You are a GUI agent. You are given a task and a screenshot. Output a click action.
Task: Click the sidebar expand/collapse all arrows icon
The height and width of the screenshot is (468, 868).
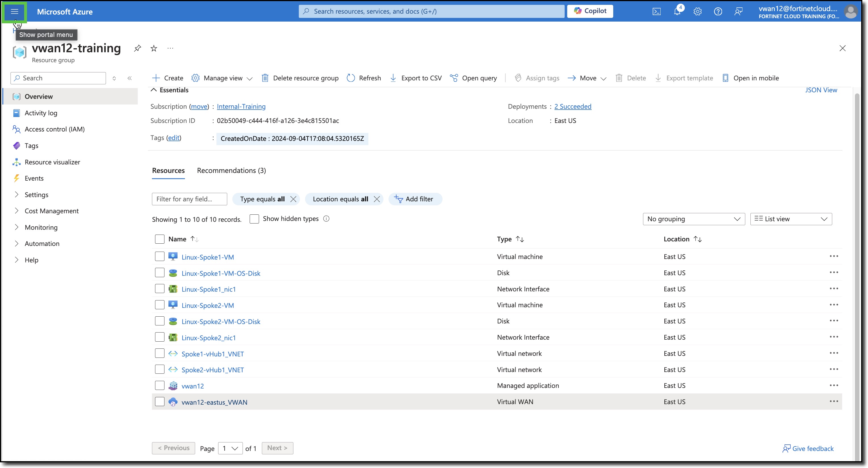[x=114, y=78]
